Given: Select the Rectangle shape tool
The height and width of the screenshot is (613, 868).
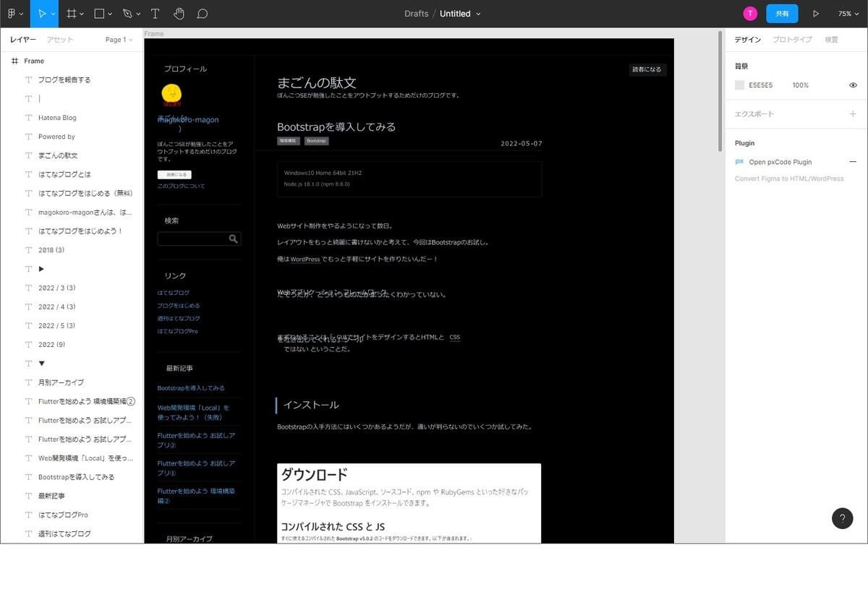Looking at the screenshot, I should pyautogui.click(x=100, y=14).
